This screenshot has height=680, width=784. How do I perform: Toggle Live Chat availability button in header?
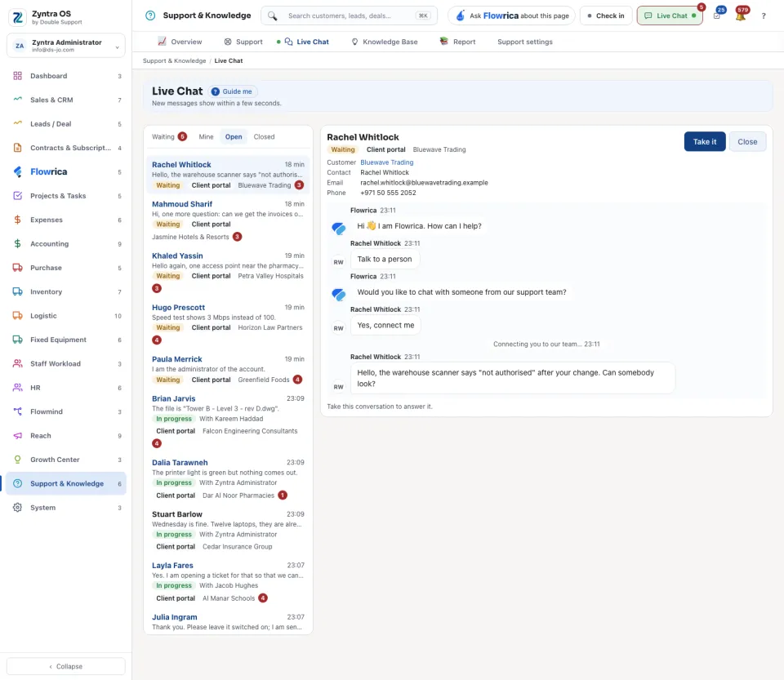point(670,16)
